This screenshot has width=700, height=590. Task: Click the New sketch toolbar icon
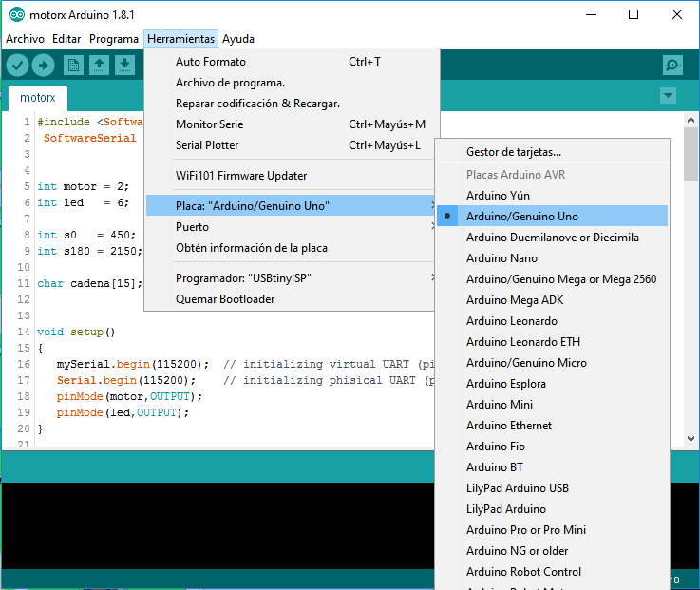[73, 66]
